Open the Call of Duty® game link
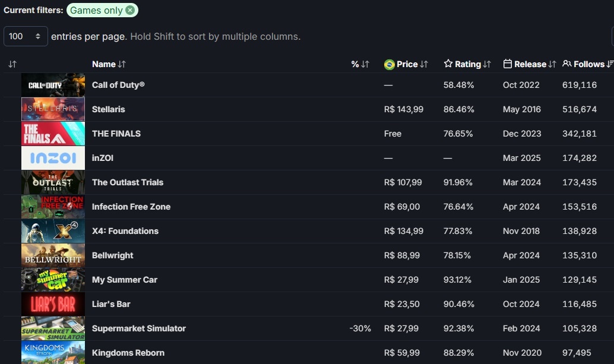The image size is (614, 364). click(118, 85)
